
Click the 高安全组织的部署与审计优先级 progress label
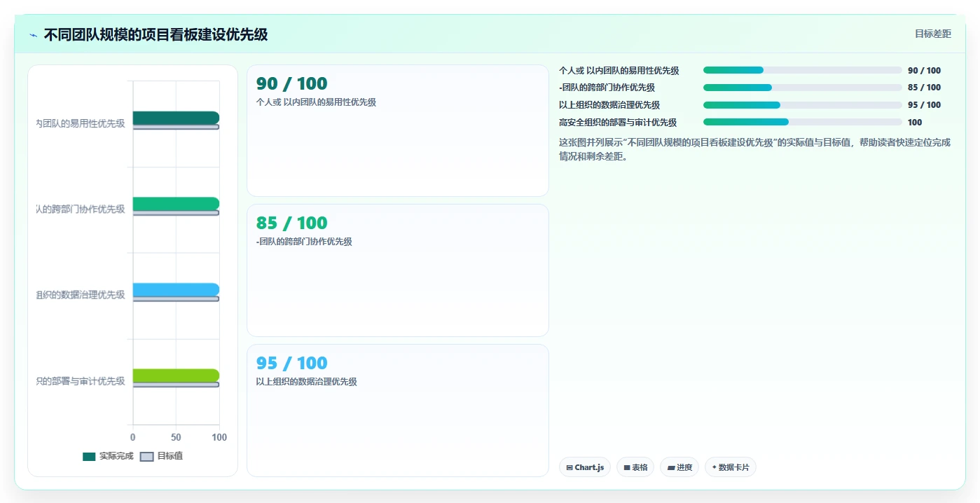[x=618, y=123]
